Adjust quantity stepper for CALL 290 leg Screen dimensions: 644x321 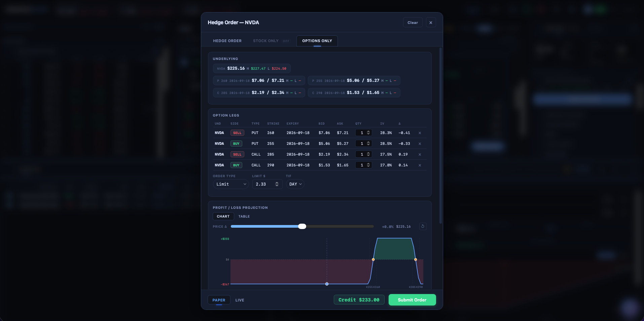tap(368, 165)
